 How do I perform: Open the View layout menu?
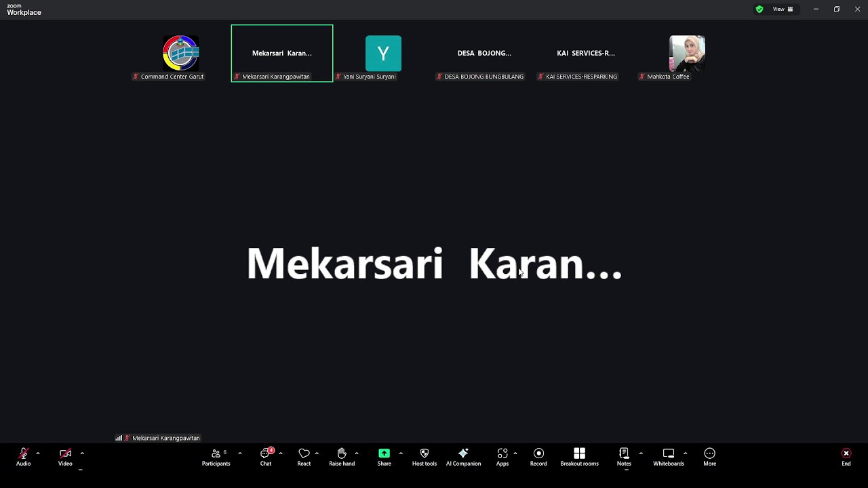(783, 9)
